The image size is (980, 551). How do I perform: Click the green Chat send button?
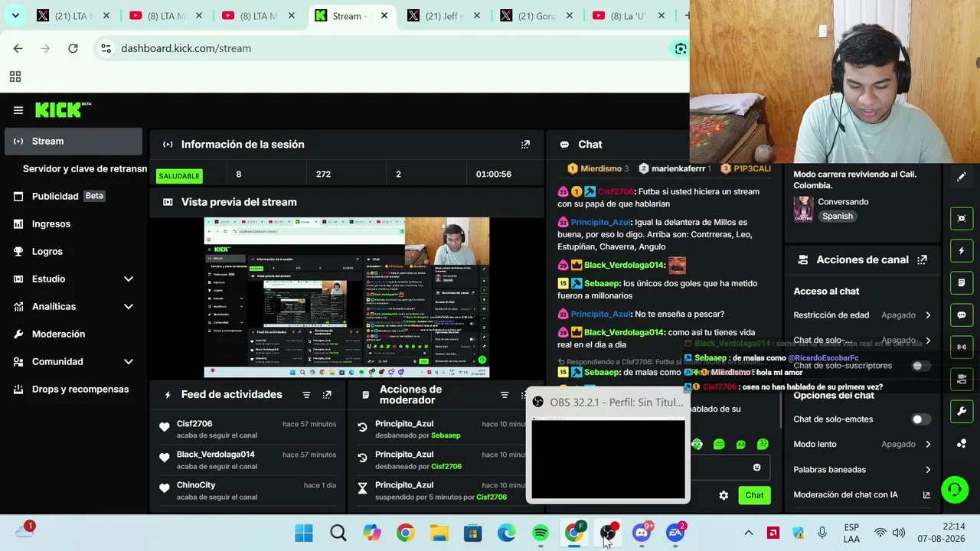coord(754,495)
